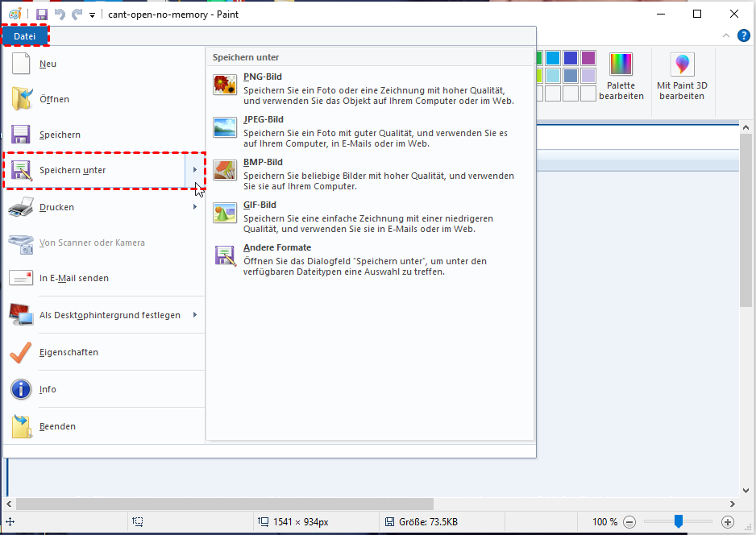Pick the turquoise color swatch

click(553, 58)
